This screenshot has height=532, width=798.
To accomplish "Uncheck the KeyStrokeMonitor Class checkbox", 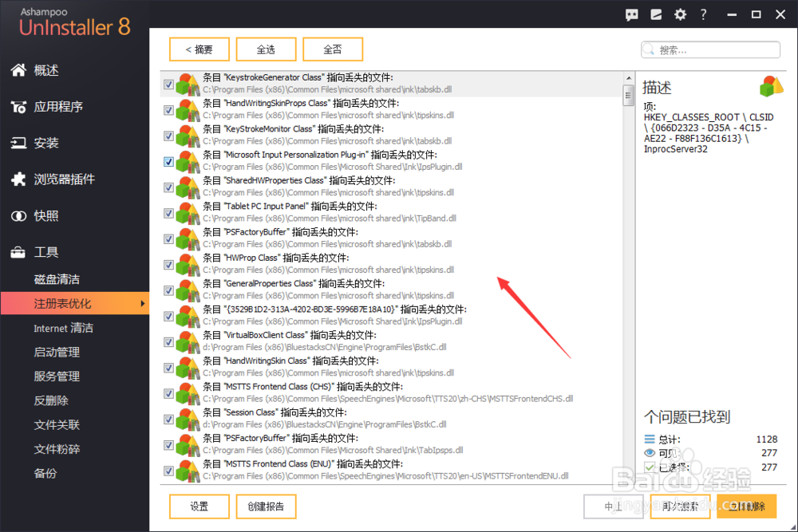I will pyautogui.click(x=168, y=136).
